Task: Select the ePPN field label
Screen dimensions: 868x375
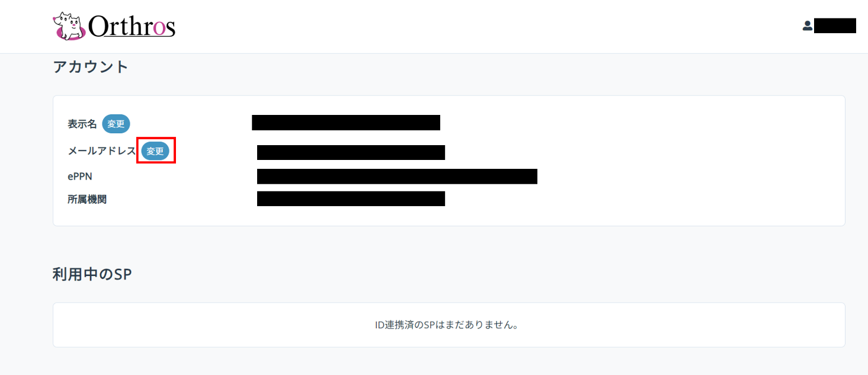Action: (x=80, y=177)
